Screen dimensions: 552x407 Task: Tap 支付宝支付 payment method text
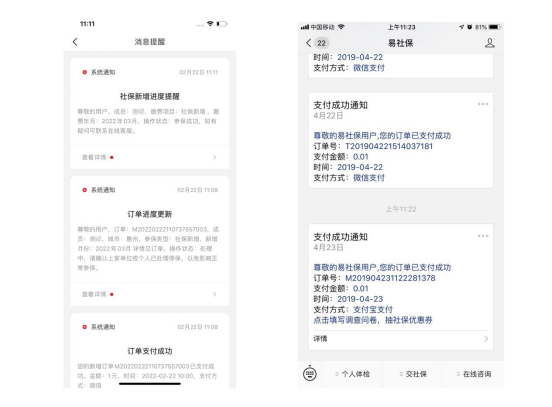click(x=373, y=309)
